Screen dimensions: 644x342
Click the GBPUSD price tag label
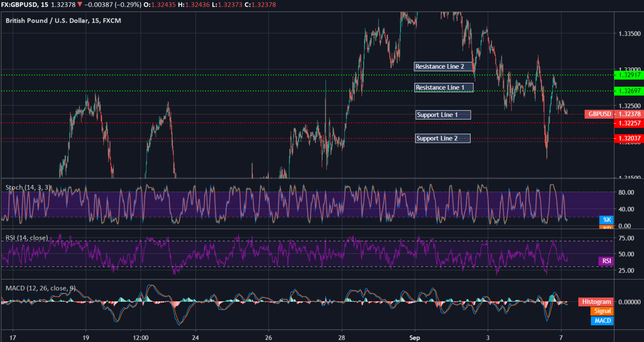pyautogui.click(x=599, y=114)
